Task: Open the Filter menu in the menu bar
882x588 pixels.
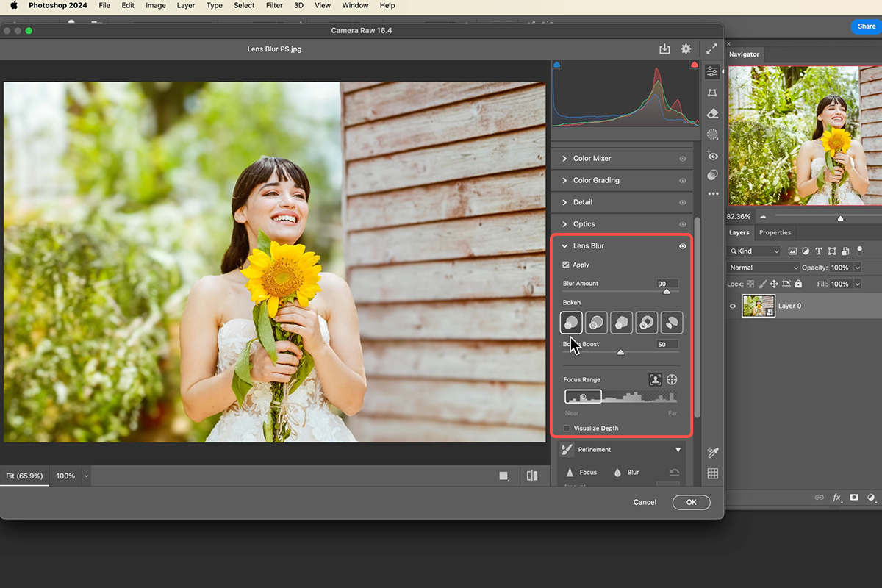Action: 273,5
